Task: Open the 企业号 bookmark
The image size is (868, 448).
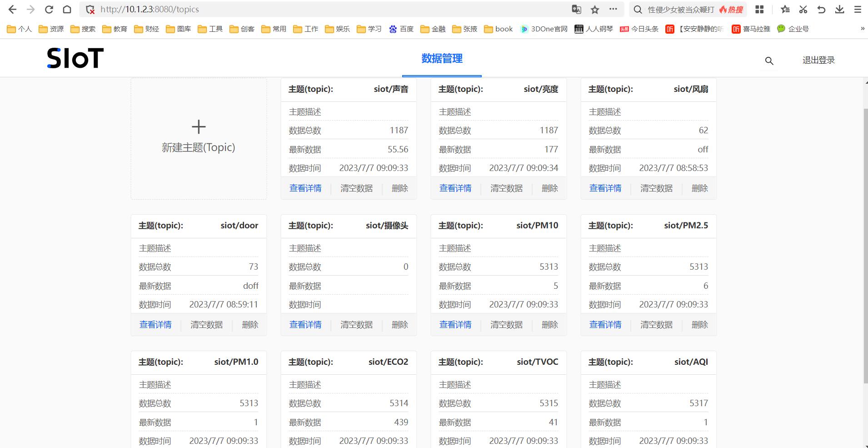Action: 793,29
